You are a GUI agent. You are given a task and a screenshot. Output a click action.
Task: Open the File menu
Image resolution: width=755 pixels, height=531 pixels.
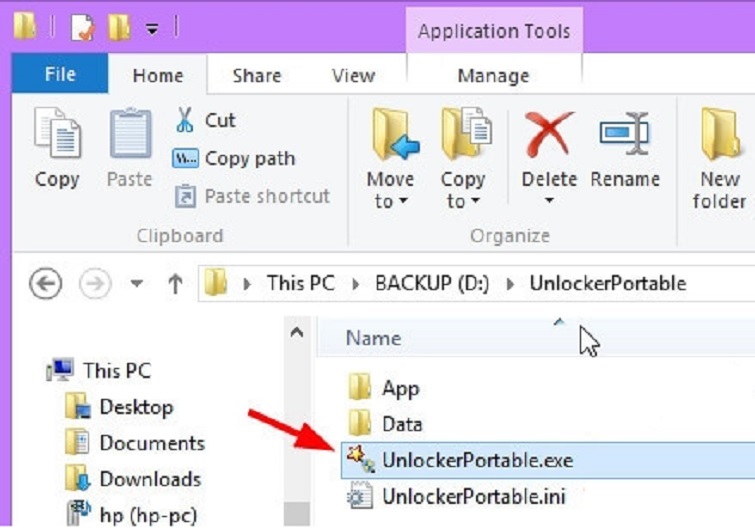[x=59, y=75]
